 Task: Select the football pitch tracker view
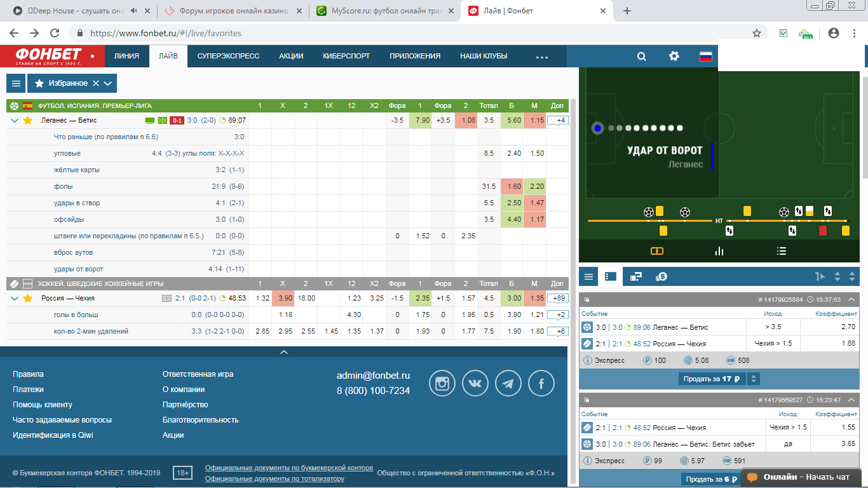pos(657,251)
